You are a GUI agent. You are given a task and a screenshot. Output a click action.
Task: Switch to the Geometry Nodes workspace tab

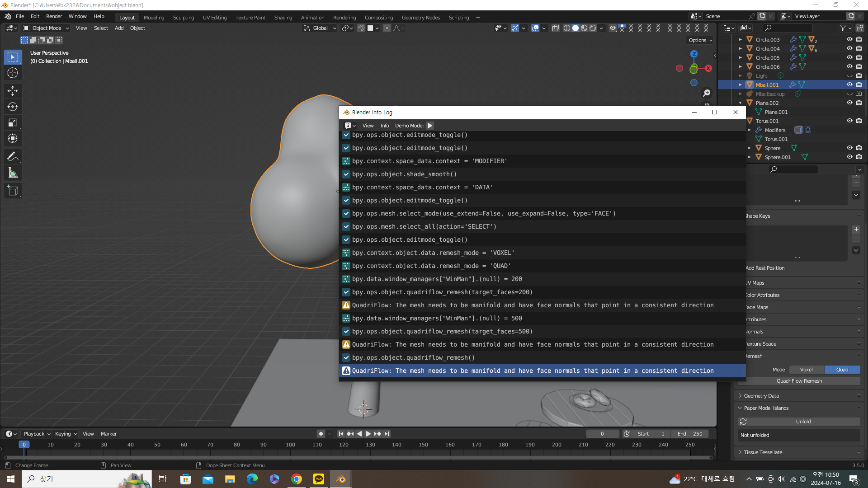pos(420,18)
